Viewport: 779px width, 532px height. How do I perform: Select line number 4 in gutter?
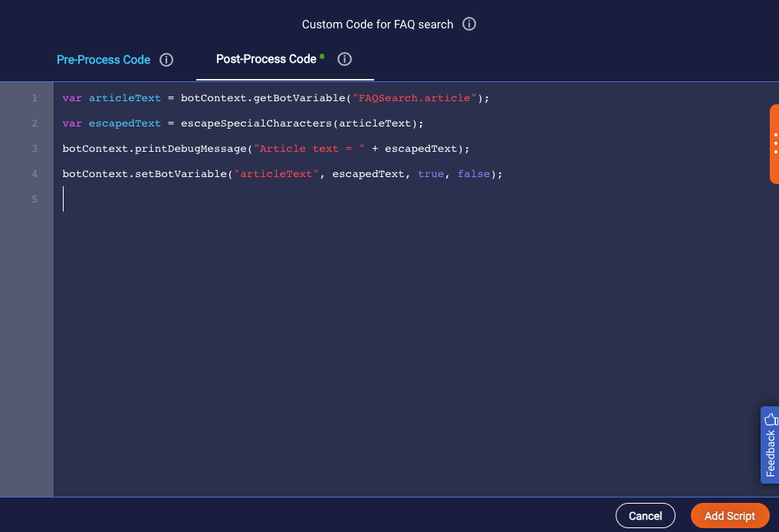(x=35, y=174)
